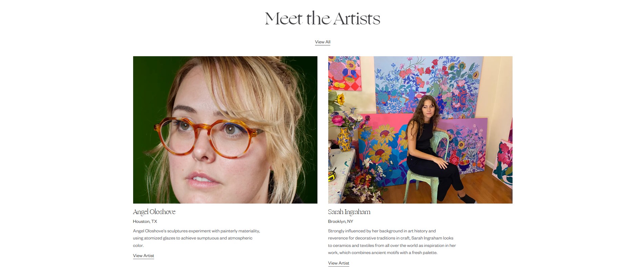Click the Brooklyn, NY location text
644x273 pixels.
(340, 222)
